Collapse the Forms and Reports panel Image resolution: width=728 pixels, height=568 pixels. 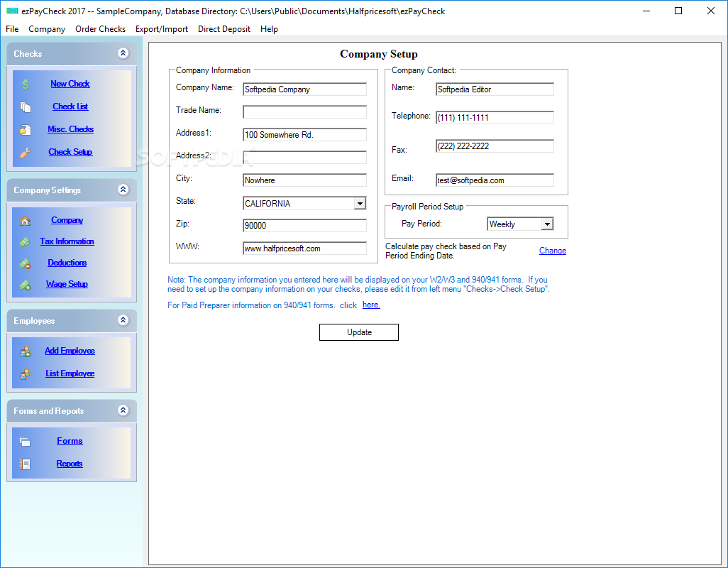(x=123, y=410)
